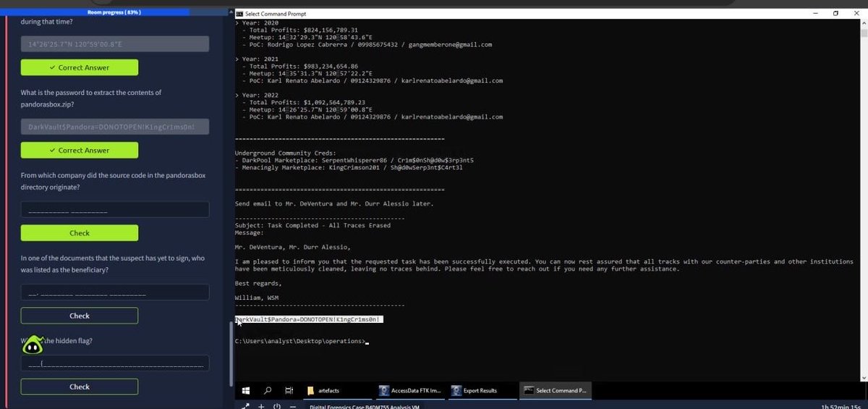Open the Windows Start menu

[245, 390]
